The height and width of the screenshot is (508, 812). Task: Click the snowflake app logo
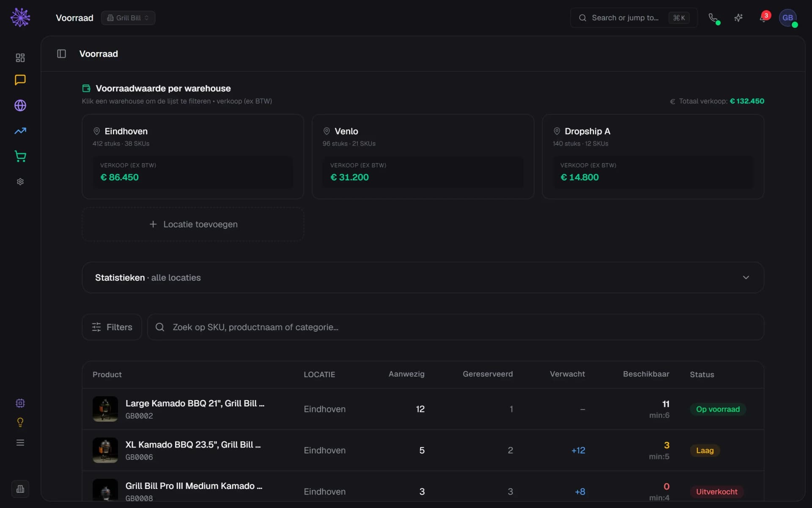[20, 17]
